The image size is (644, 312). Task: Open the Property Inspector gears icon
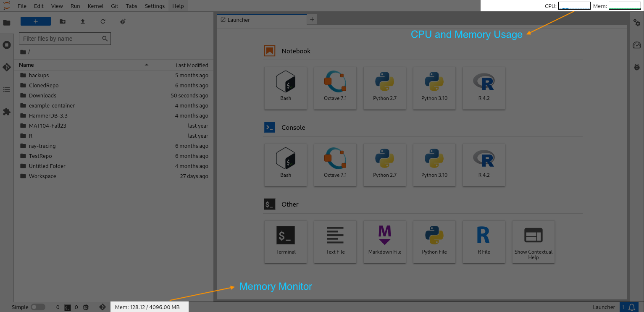(x=637, y=23)
